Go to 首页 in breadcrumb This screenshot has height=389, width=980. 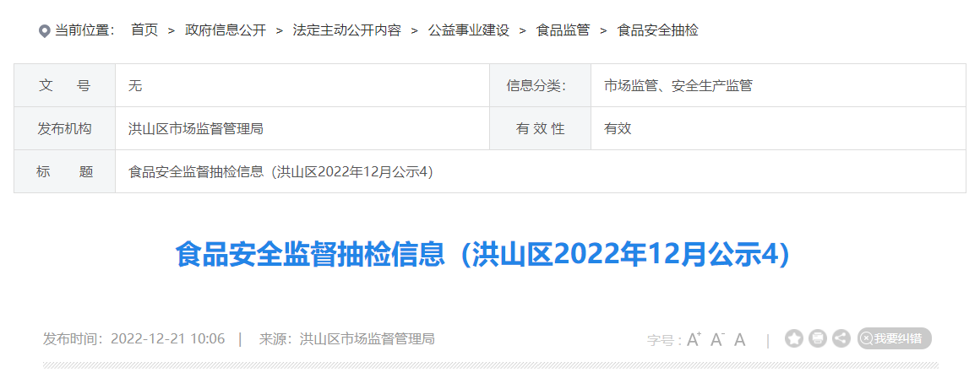(x=144, y=30)
